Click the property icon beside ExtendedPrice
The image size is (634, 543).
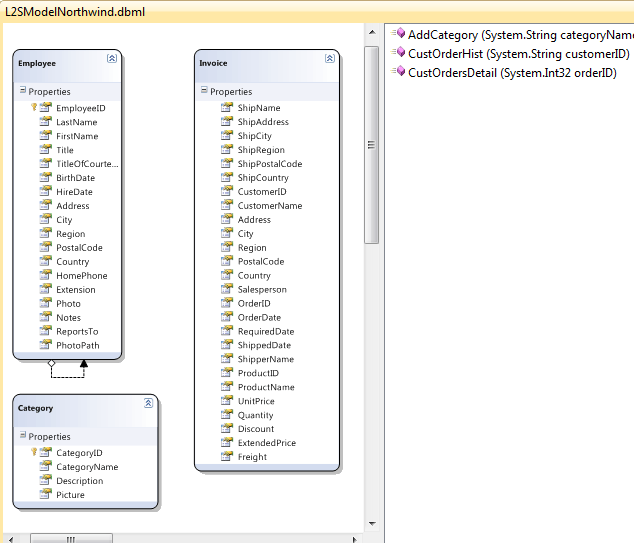(x=227, y=442)
